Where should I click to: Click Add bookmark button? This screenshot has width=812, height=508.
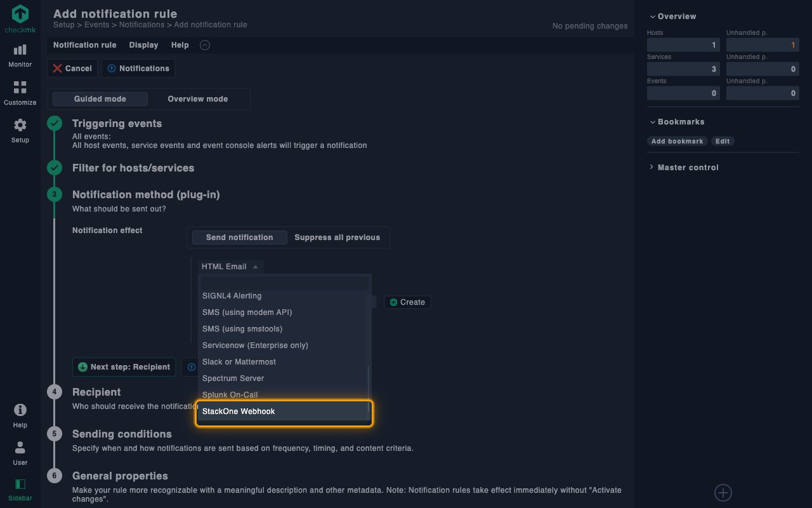coord(677,141)
